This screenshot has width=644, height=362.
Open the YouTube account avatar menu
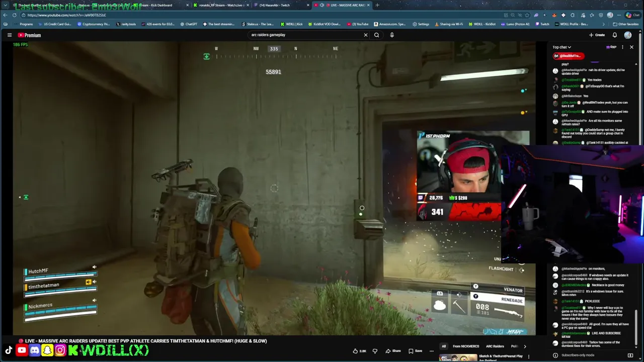pyautogui.click(x=628, y=35)
